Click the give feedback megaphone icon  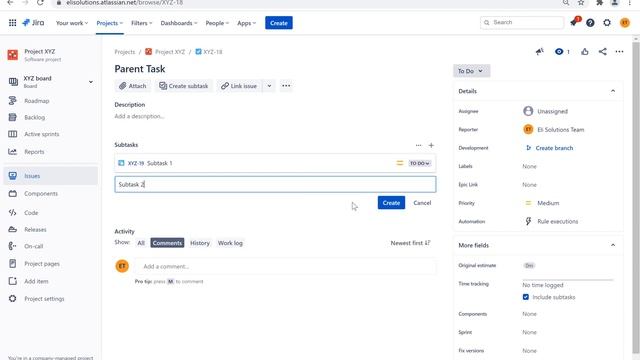(x=540, y=51)
